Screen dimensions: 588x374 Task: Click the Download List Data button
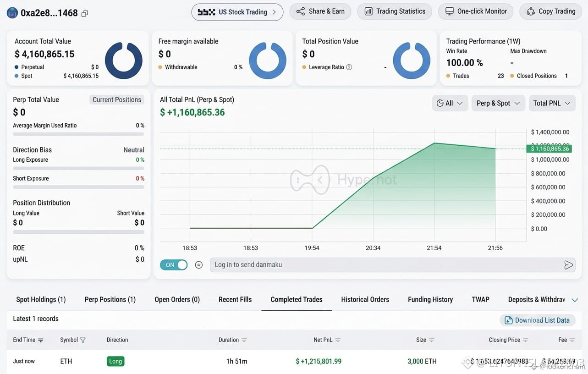[x=538, y=320]
